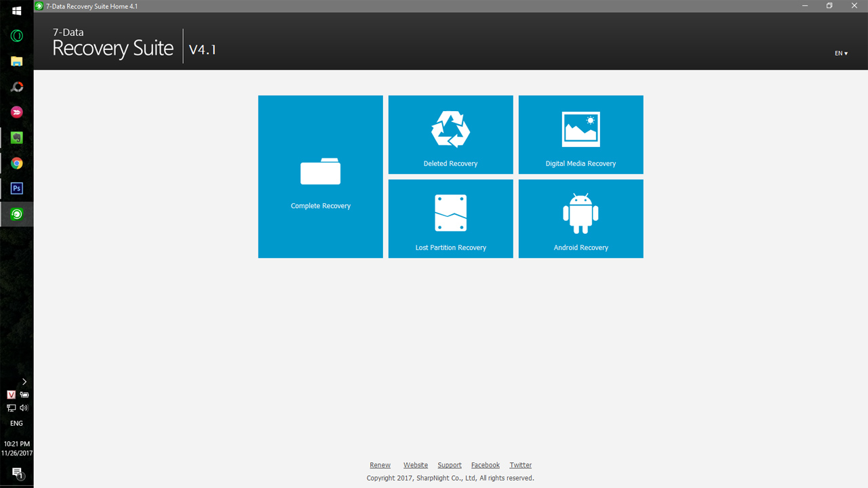Switch to Evernote on the taskbar
Viewport: 868px width, 488px height.
click(17, 138)
